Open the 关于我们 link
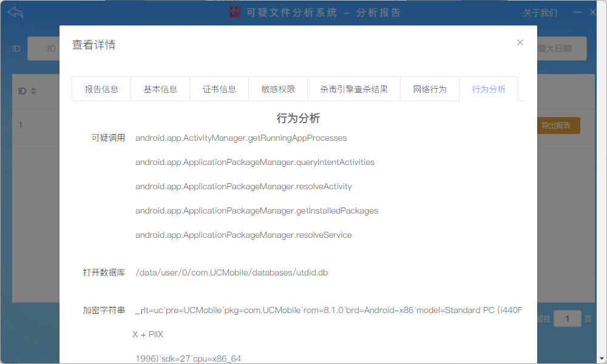Screen dimensions: 607x364 pyautogui.click(x=540, y=13)
